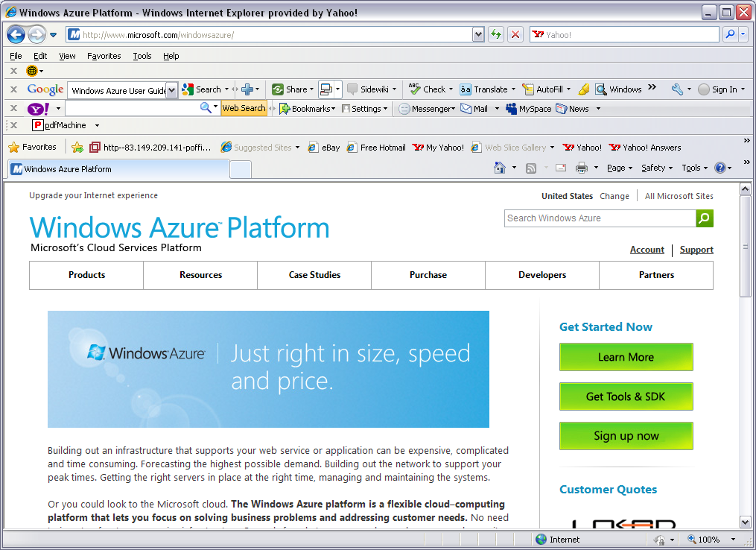Click the Print icon in command bar
The image size is (756, 550).
[581, 168]
